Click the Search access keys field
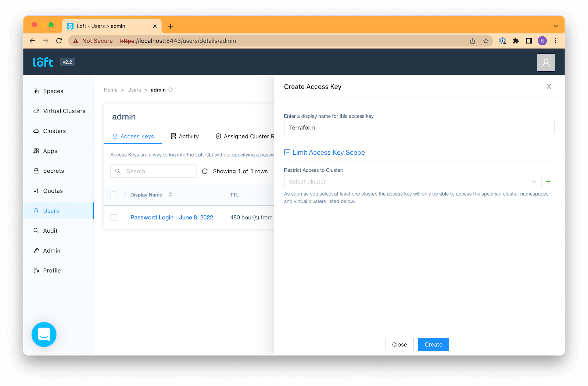588x386 pixels. pyautogui.click(x=153, y=171)
